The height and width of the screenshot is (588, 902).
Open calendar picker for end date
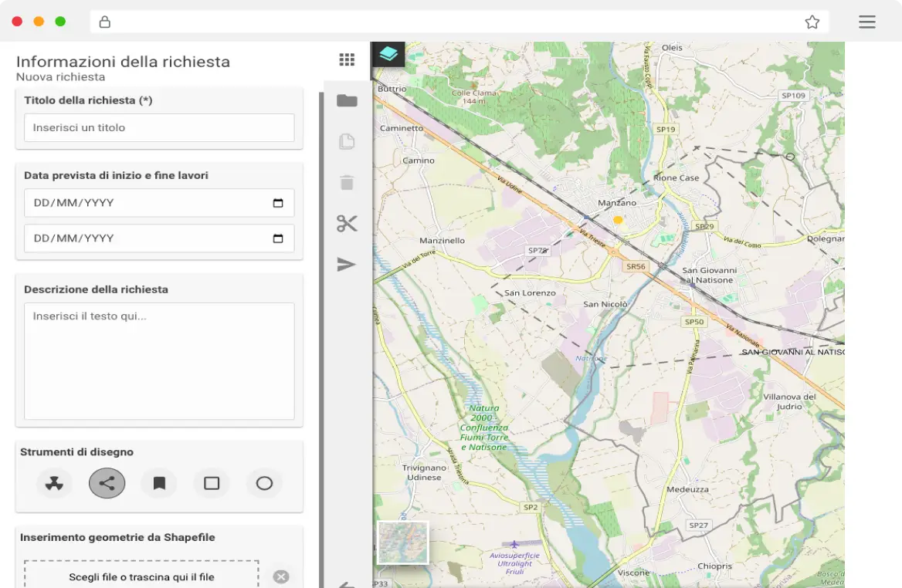click(278, 238)
